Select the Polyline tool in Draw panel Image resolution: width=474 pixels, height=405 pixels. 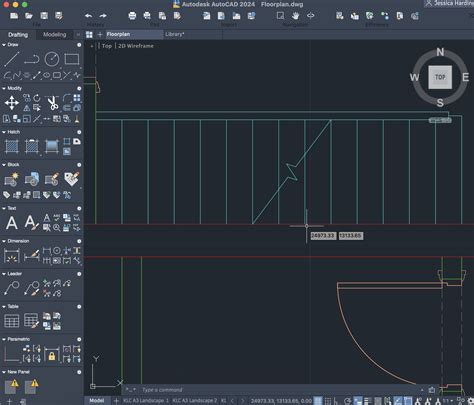32,59
